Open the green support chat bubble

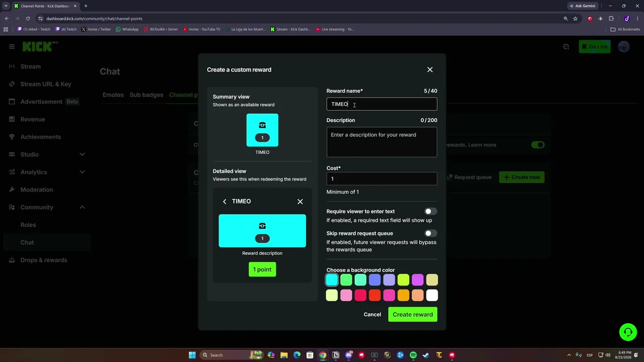click(628, 332)
